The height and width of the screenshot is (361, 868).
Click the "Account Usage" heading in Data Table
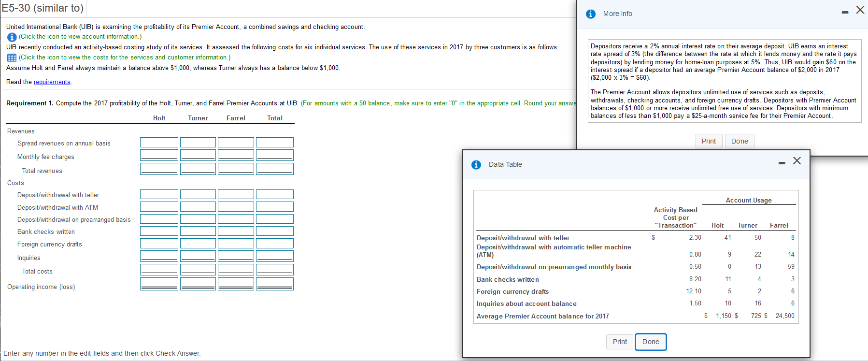pos(749,200)
